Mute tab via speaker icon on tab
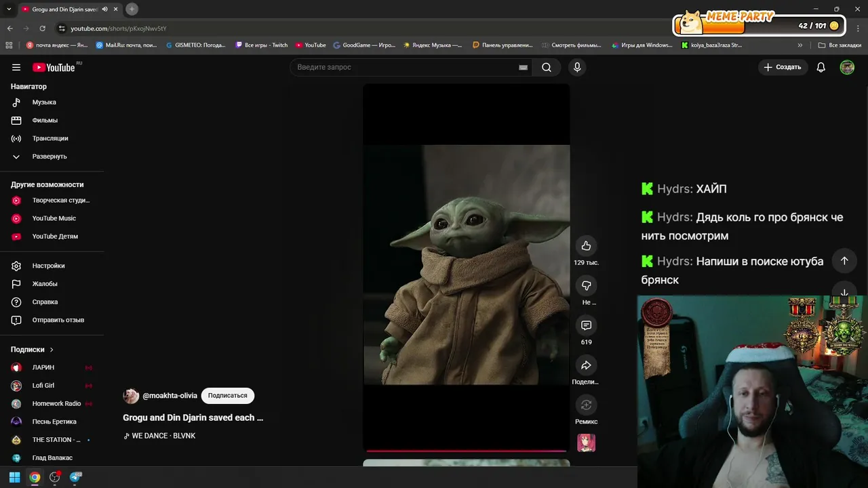Viewport: 868px width, 488px height. point(105,9)
